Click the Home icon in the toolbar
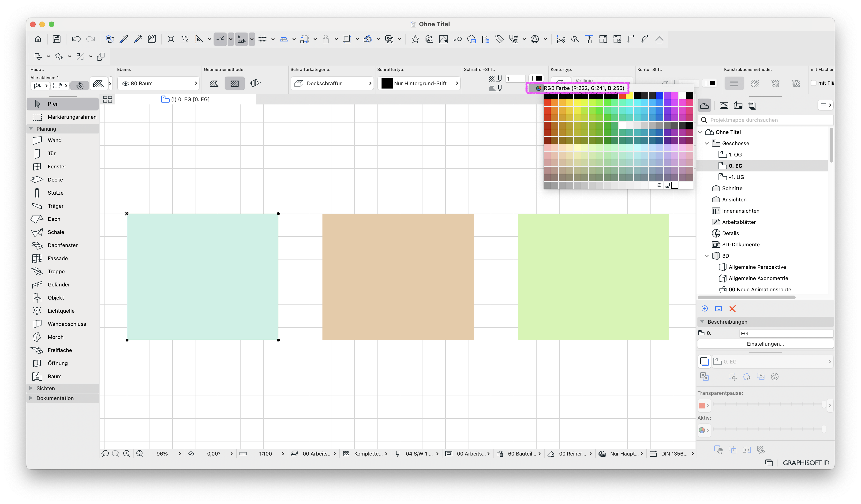Screen dimensions: 861x504 point(38,39)
